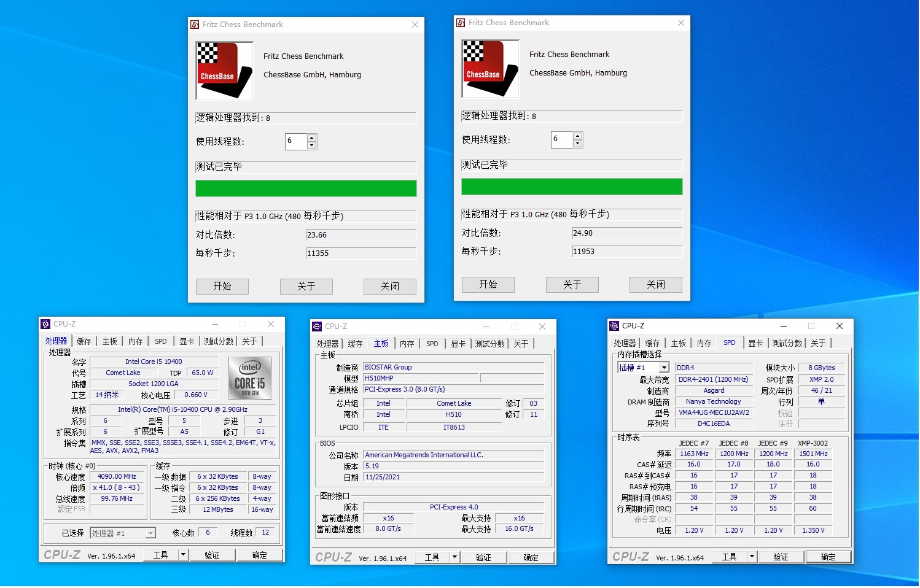Decrease thread count in left Fritz window
Viewport: 920px width, 588px height.
click(x=312, y=145)
